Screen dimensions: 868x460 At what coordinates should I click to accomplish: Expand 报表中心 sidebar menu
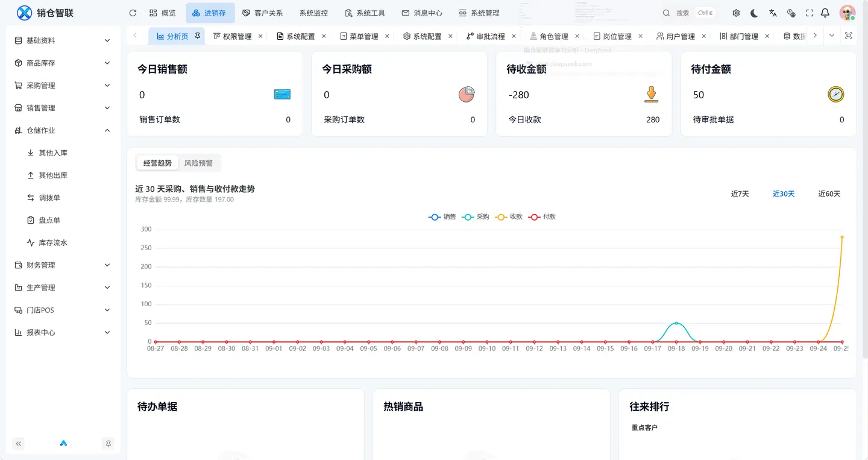63,332
